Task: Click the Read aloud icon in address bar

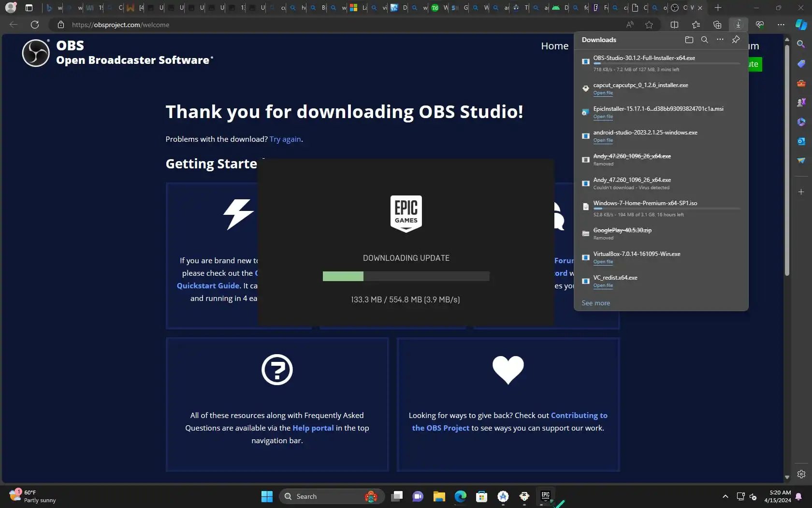Action: tap(630, 25)
